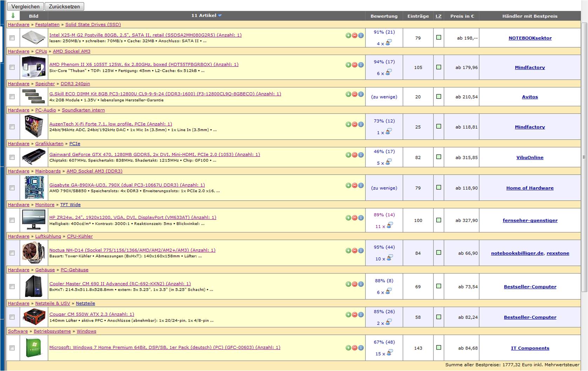Screen dimensions: 588x371
Task: Click the green plus icon for Cooler Master CM 690
Action: click(348, 284)
